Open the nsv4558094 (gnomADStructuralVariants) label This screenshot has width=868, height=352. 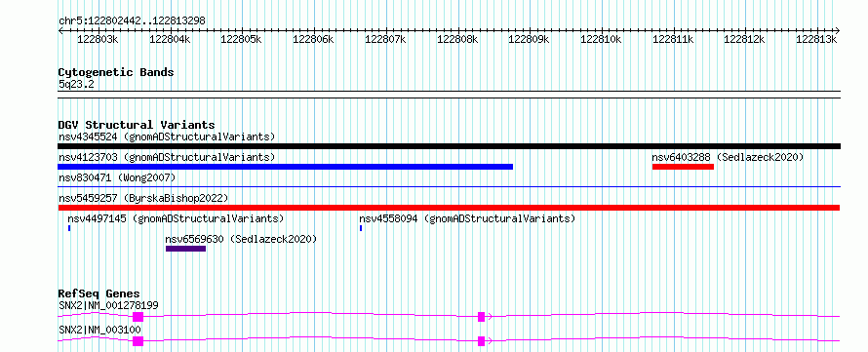(467, 218)
